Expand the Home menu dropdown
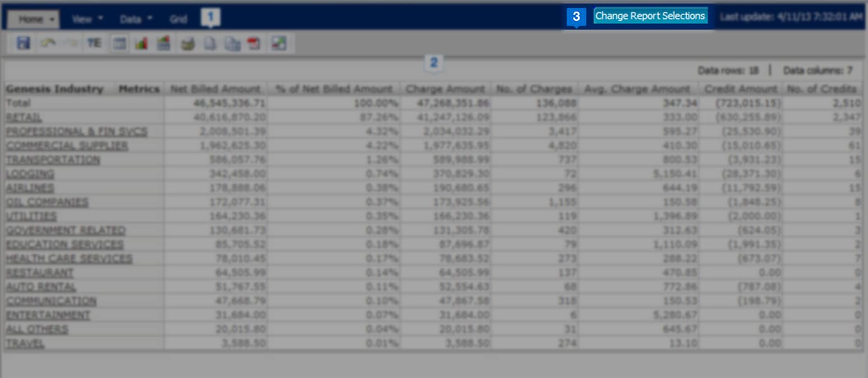Screen dimensions: 868x378 click(50, 19)
